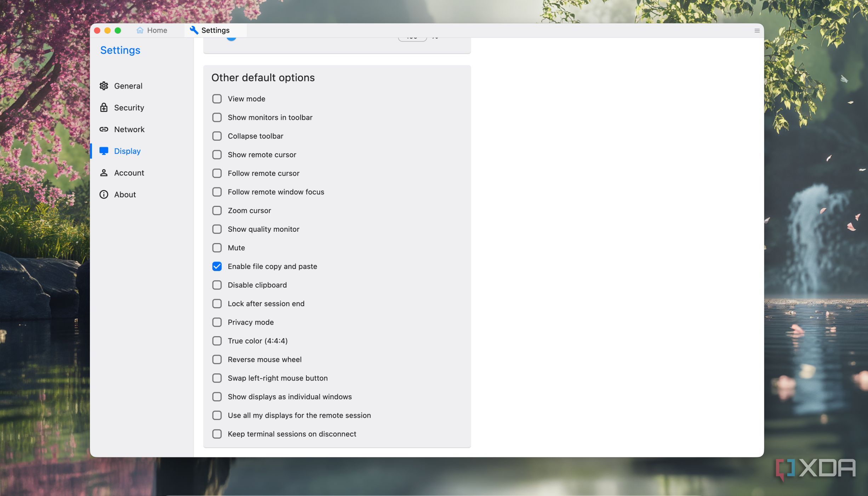Viewport: 868px width, 496px height.
Task: Check Follow remote window focus
Action: tap(217, 192)
